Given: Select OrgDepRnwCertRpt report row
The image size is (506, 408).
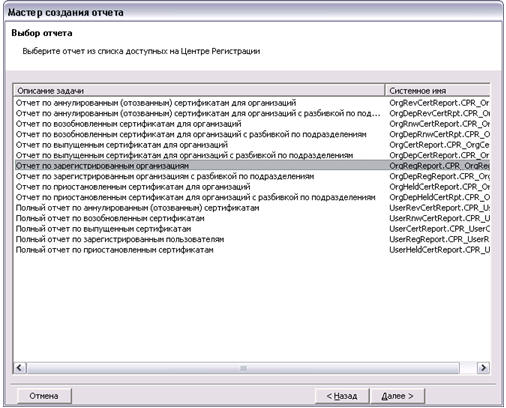Looking at the screenshot, I should (252, 134).
